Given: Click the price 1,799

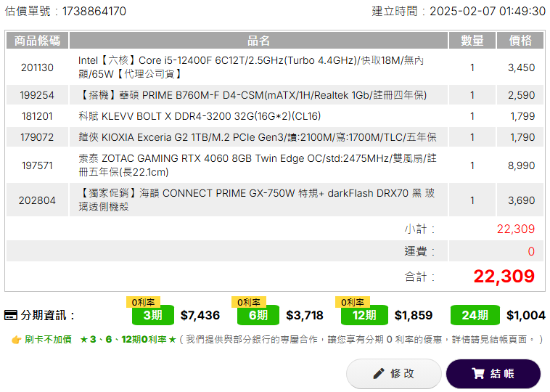Looking at the screenshot, I should click(522, 116).
